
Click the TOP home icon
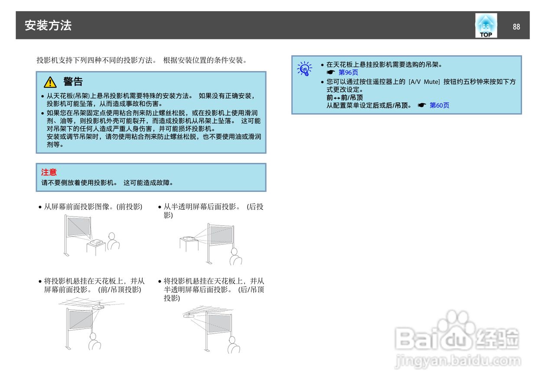point(486,25)
